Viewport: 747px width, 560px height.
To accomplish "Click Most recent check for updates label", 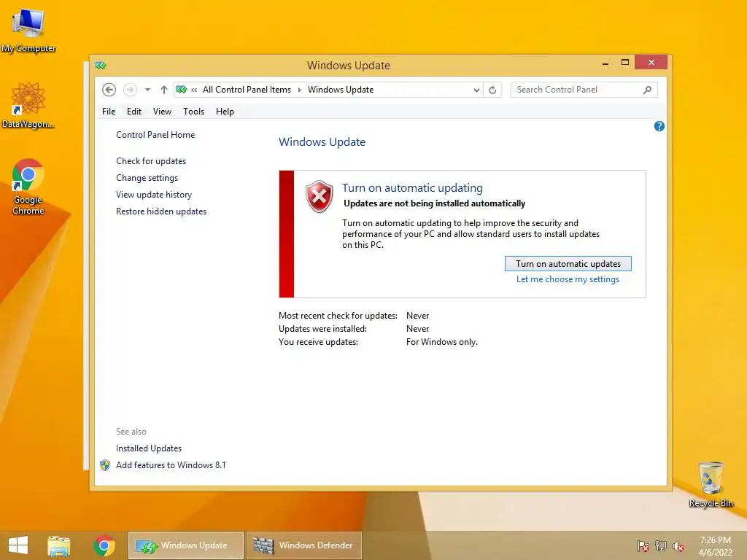I will coord(338,316).
